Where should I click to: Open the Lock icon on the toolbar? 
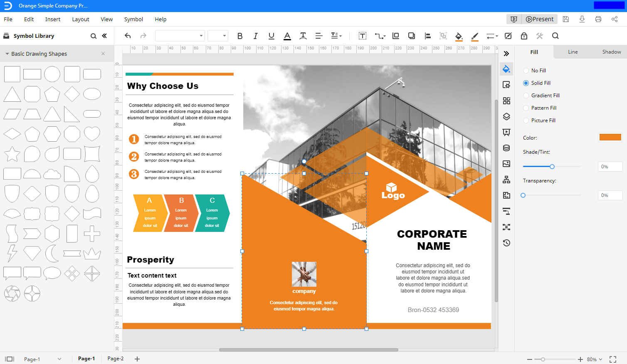point(523,36)
